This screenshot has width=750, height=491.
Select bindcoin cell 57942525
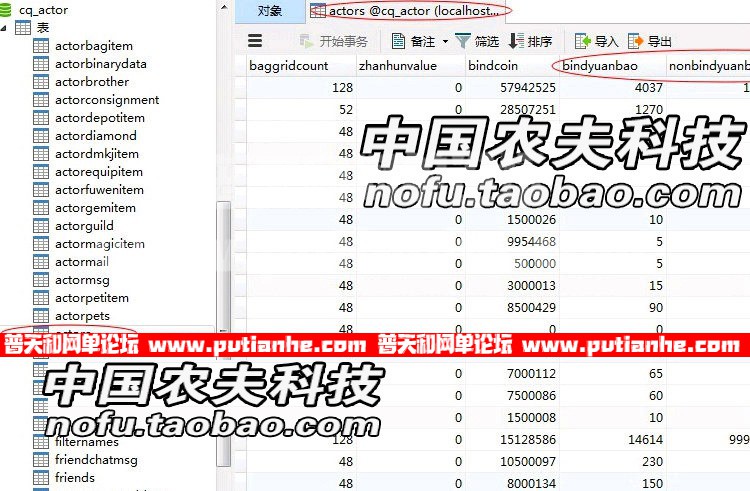512,88
